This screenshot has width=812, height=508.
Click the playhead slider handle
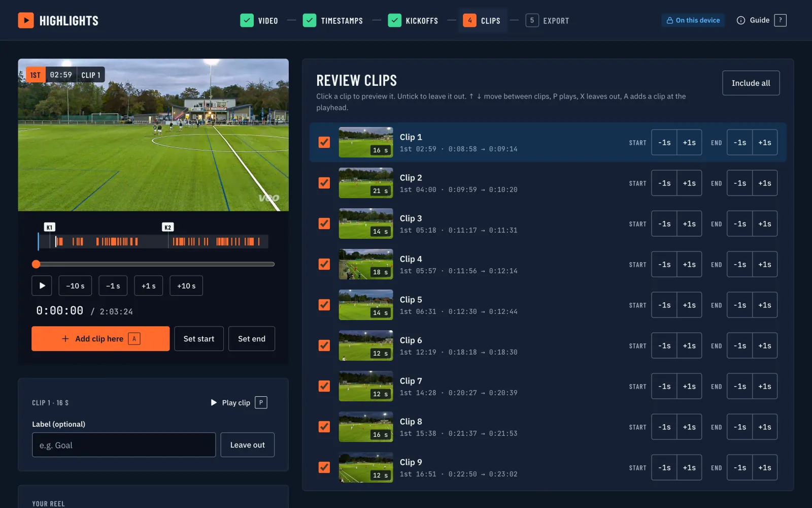click(x=36, y=264)
